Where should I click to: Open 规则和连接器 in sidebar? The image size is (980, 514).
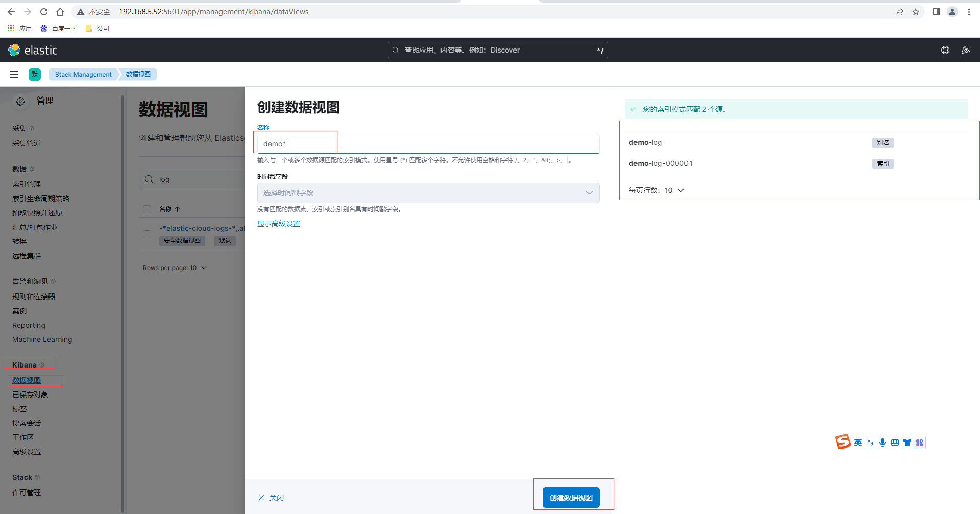34,297
